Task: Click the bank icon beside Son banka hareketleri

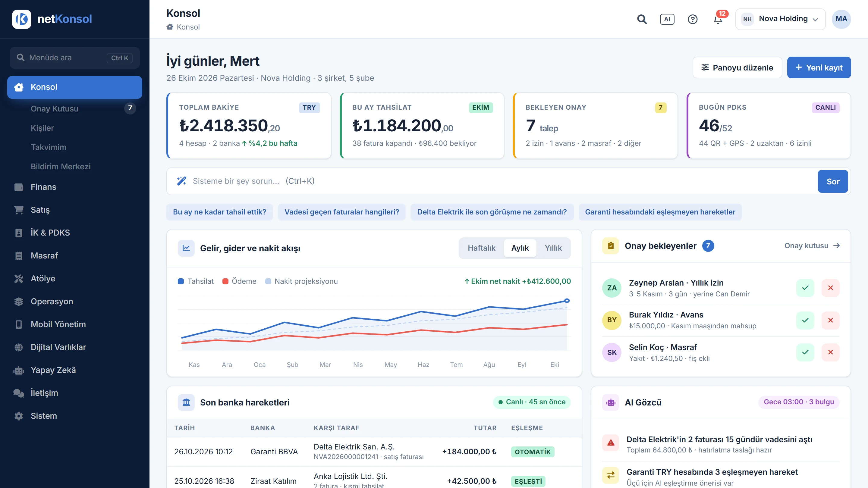Action: pyautogui.click(x=186, y=402)
